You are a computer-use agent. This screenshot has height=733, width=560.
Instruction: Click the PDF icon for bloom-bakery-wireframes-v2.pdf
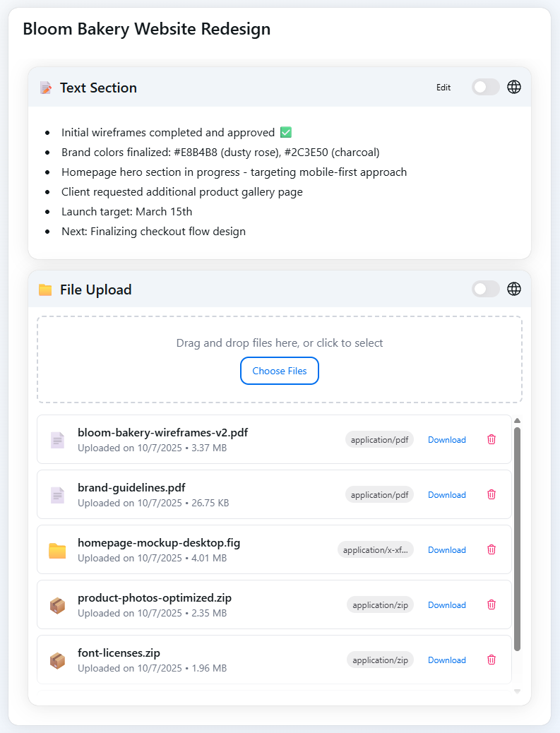pos(57,439)
